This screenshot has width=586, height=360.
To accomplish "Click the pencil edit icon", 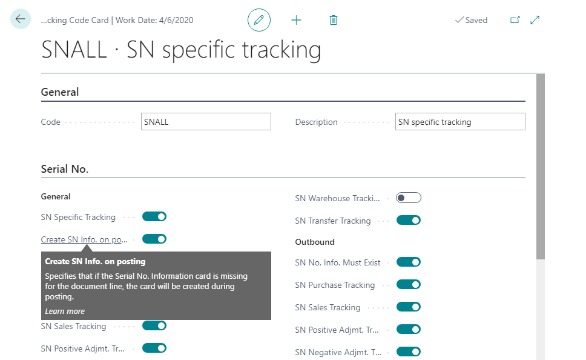I will (259, 20).
